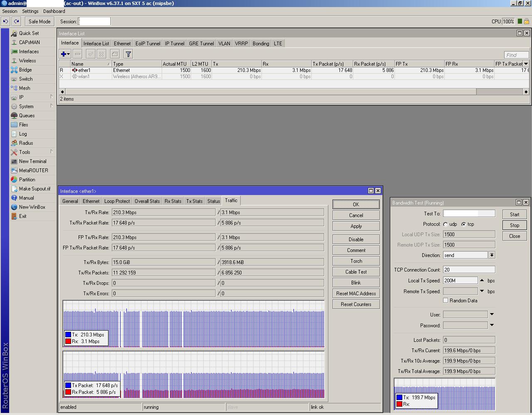Select the tcp protocol radio button
Image resolution: width=532 pixels, height=415 pixels.
pyautogui.click(x=463, y=224)
